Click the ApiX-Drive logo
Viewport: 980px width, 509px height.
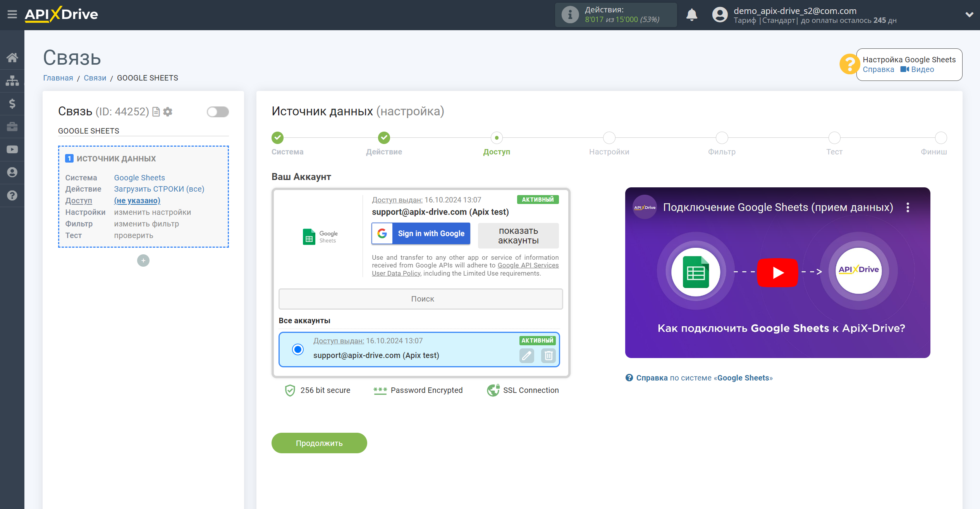[61, 14]
